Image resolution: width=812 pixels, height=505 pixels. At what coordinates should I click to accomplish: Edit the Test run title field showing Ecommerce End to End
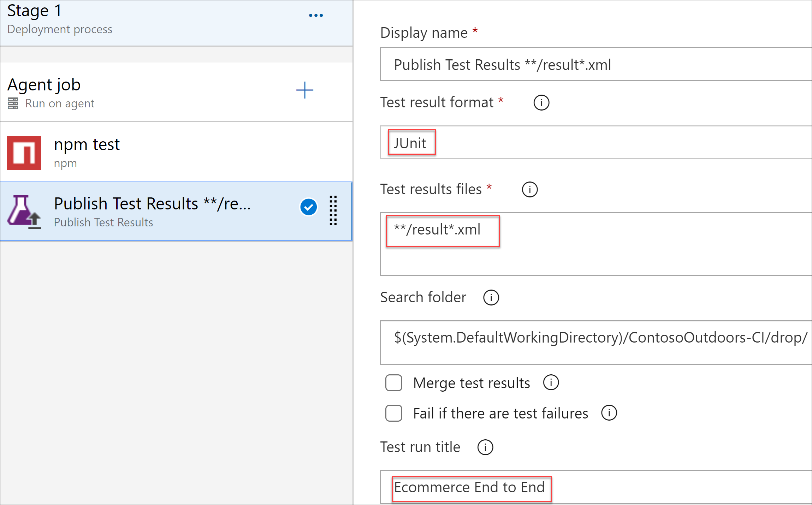[x=471, y=488]
